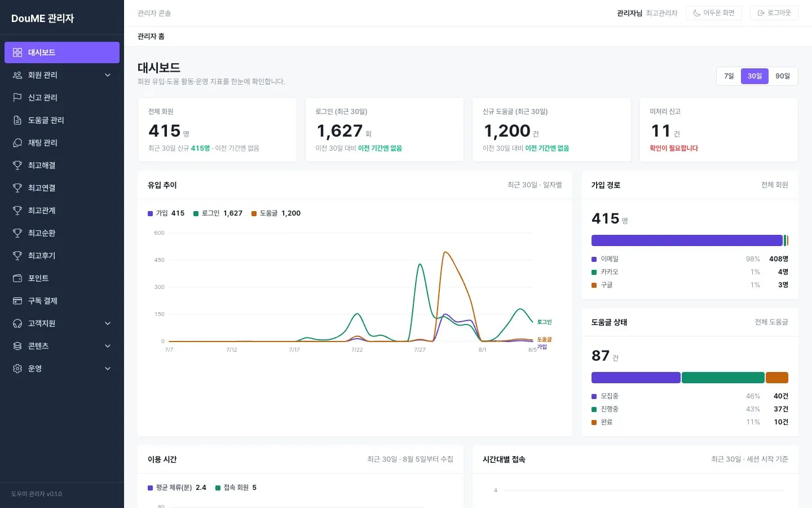Toggle the 로그인 series in chart legend
The width and height of the screenshot is (812, 508).
[218, 213]
